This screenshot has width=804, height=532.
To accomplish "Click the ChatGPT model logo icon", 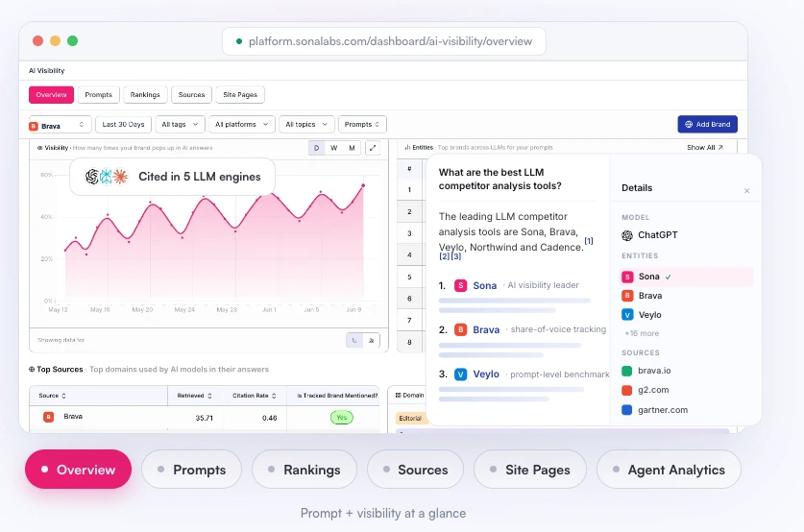I will 627,235.
